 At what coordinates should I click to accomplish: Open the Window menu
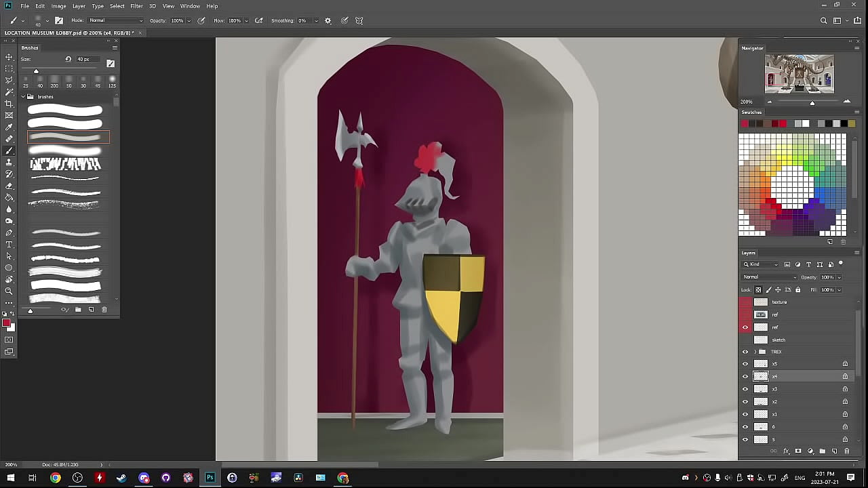click(190, 6)
